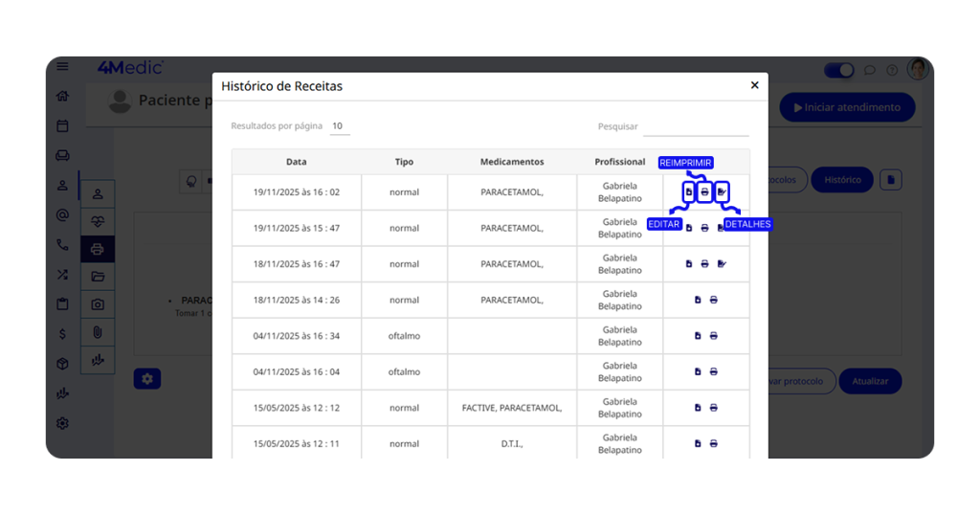Image resolution: width=980 pixels, height=515 pixels.
Task: Click edit icon for 19/11/2025 16:02 prescription
Action: click(688, 192)
